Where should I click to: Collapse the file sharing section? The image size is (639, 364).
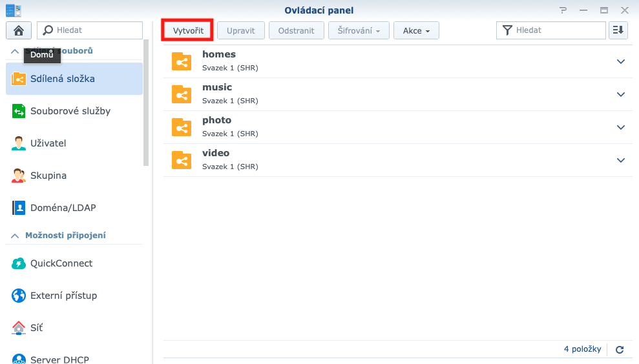15,51
